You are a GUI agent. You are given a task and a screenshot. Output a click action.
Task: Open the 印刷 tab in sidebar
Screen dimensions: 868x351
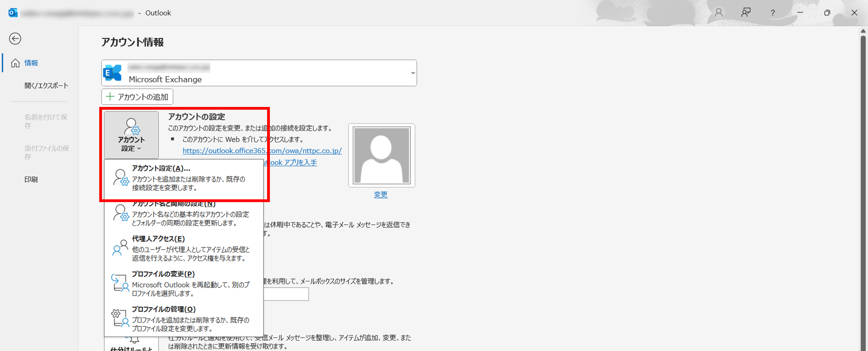tap(31, 179)
